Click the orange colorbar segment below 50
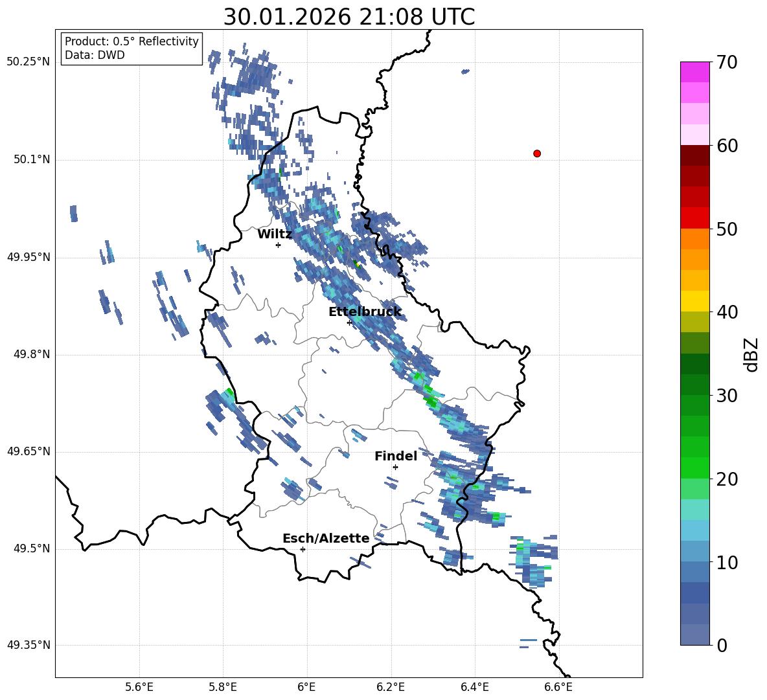 (x=695, y=239)
